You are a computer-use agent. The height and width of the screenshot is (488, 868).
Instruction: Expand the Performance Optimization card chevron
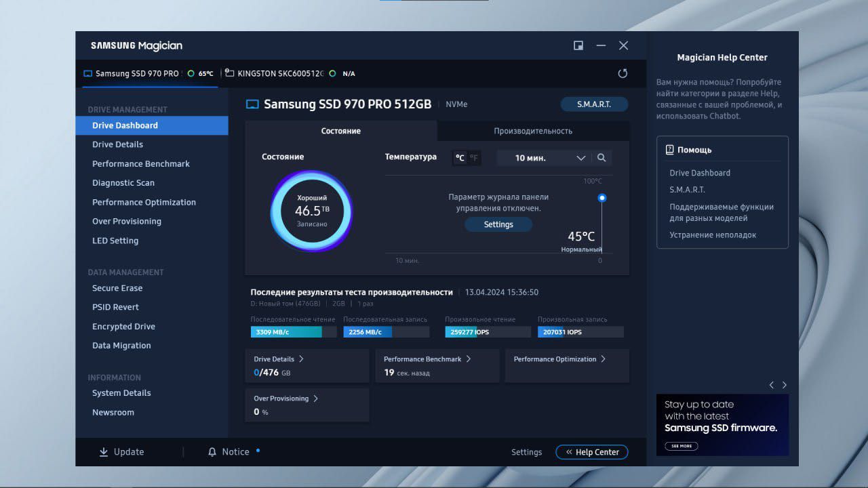[x=603, y=359]
